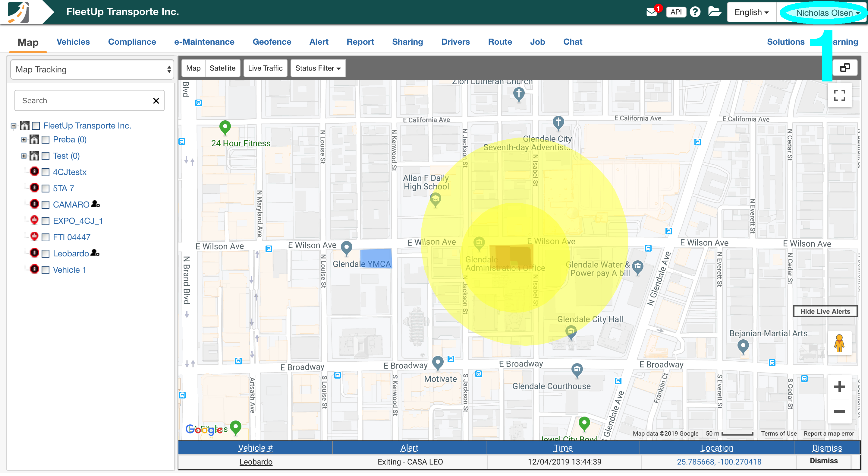Check the 4CJtestx checkbox

(46, 172)
